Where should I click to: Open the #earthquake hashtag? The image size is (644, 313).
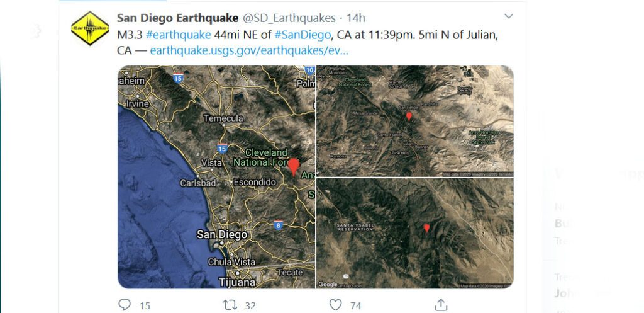coord(178,35)
